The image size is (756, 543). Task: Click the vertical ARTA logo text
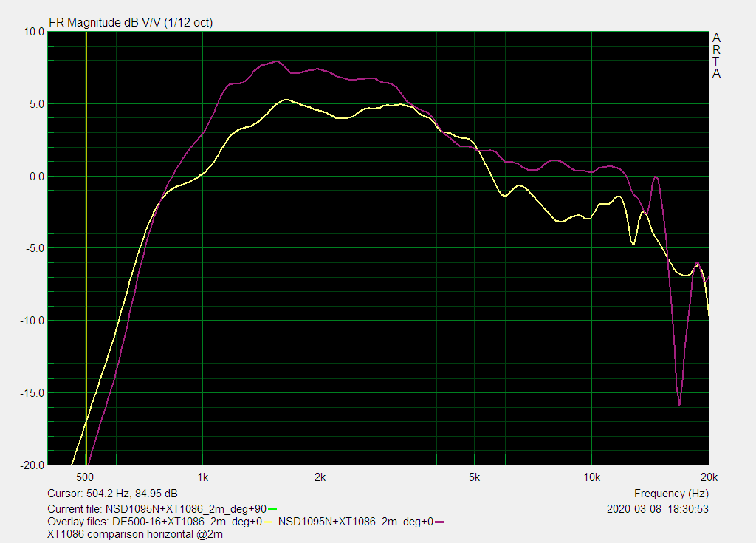point(716,55)
